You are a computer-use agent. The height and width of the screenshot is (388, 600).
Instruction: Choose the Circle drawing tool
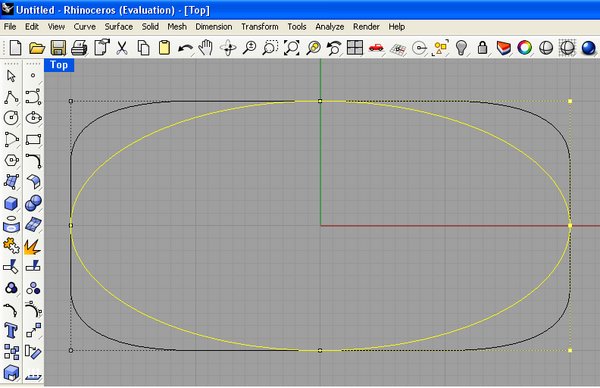click(x=11, y=118)
